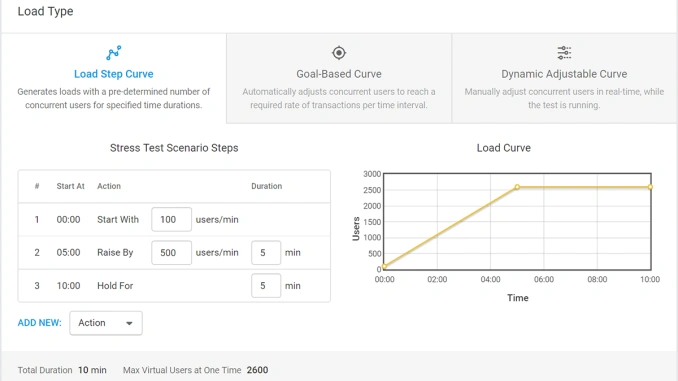Click the load curve peak point marker

coord(517,187)
